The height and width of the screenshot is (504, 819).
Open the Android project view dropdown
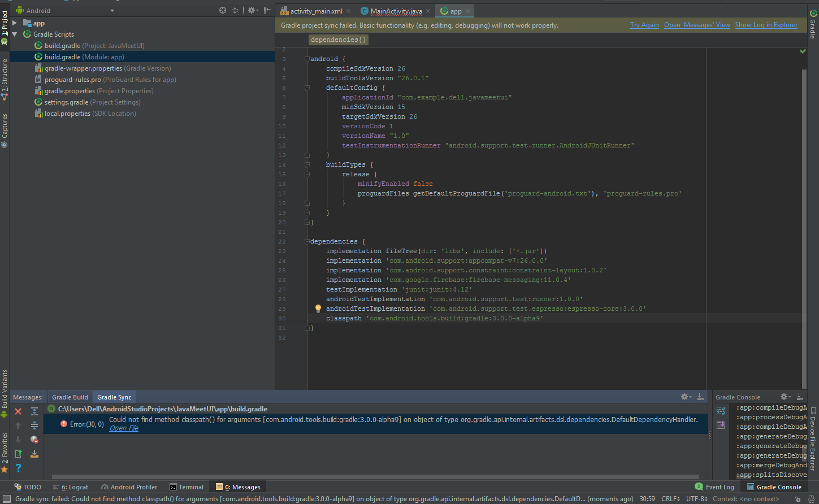(x=112, y=11)
